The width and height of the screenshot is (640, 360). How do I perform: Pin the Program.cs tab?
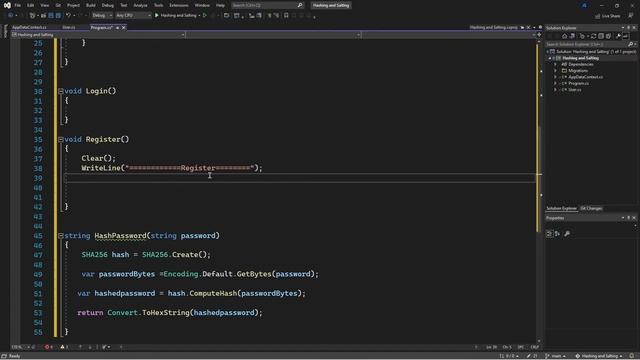tap(118, 28)
